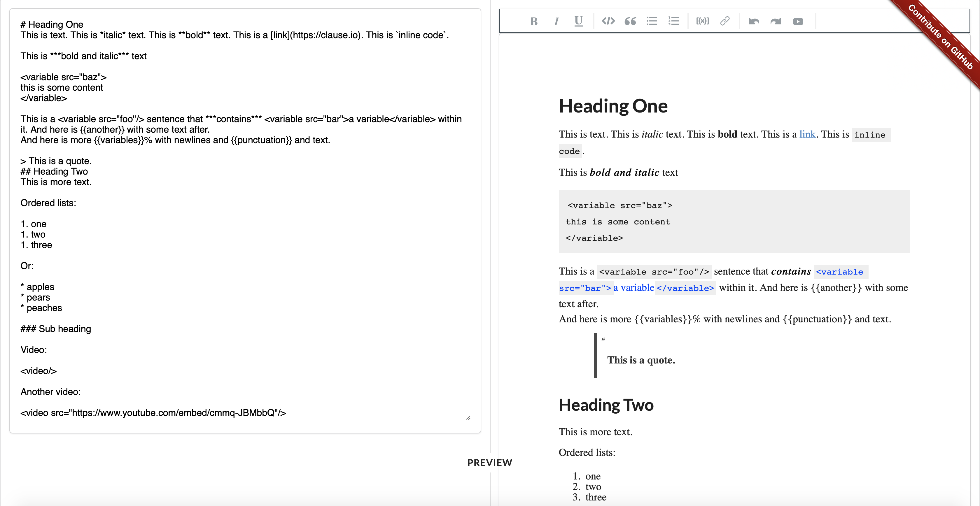Toggle italic formatting button
This screenshot has height=506, width=980.
pos(556,21)
